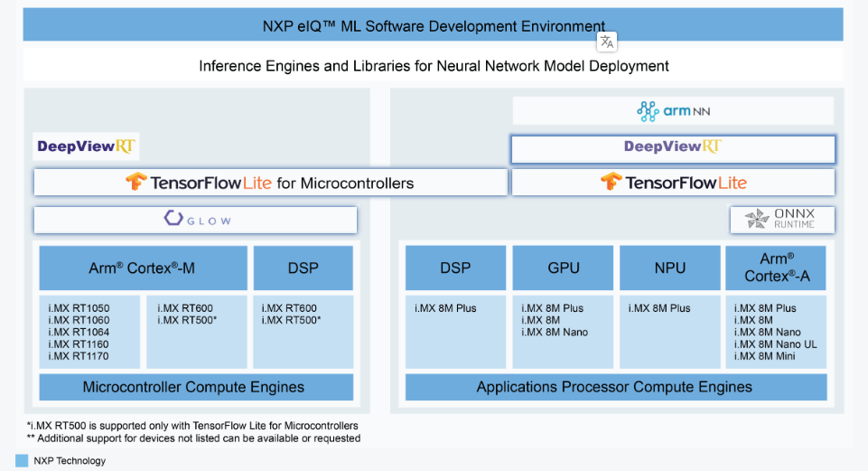868x471 pixels.
Task: Select the DSP block beside GPU
Action: point(455,268)
